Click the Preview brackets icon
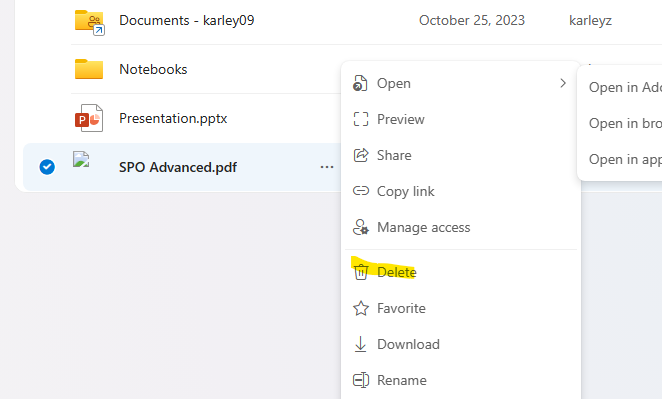The image size is (662, 399). (x=361, y=119)
